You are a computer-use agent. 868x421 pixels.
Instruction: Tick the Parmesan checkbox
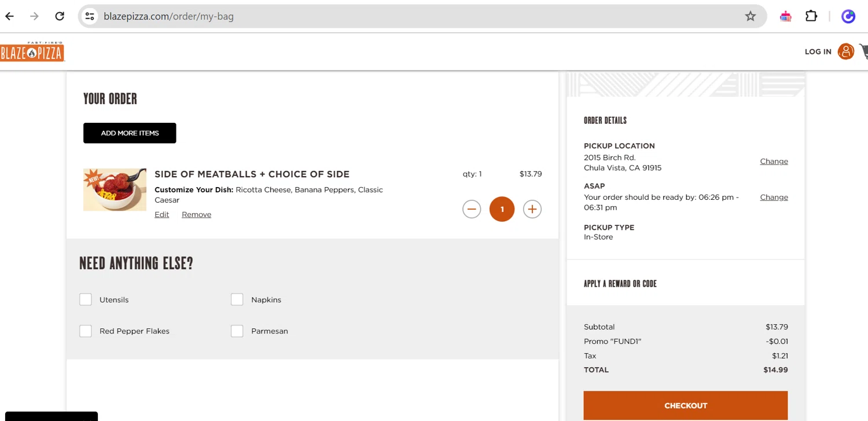[x=237, y=331]
